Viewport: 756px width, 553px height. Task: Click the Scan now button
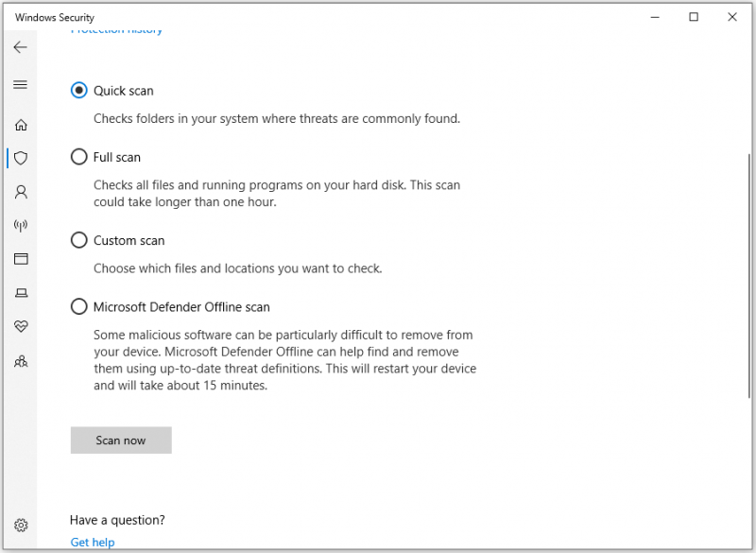(x=121, y=441)
